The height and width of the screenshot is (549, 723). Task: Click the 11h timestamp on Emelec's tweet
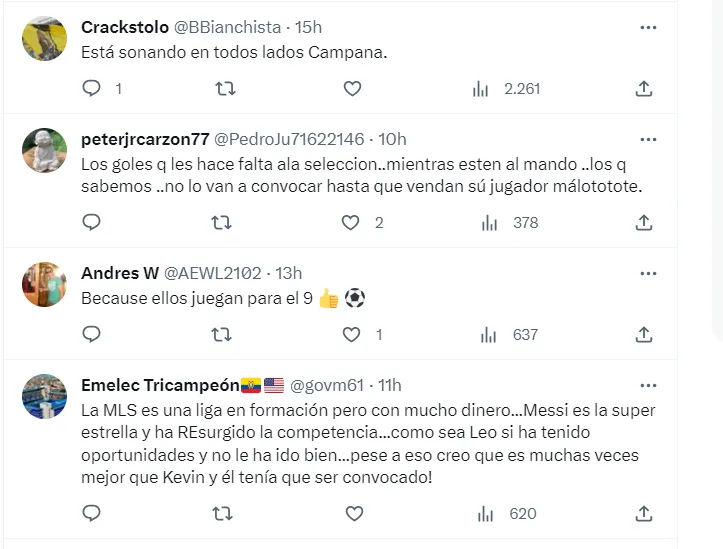point(389,385)
